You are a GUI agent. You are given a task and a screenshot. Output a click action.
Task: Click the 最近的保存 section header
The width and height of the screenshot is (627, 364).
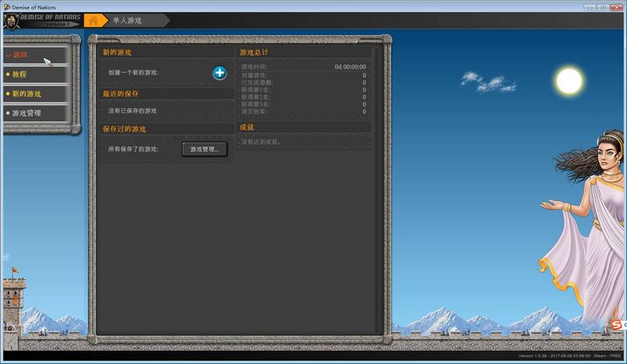[x=121, y=94]
